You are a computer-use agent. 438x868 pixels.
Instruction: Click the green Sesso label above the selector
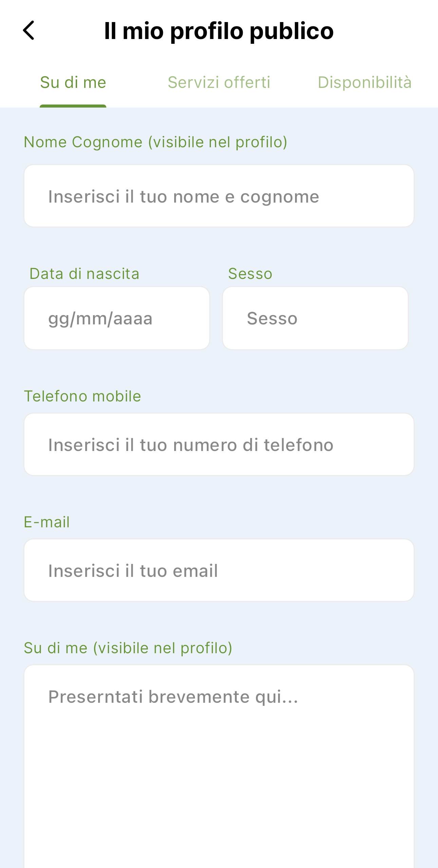click(x=250, y=273)
